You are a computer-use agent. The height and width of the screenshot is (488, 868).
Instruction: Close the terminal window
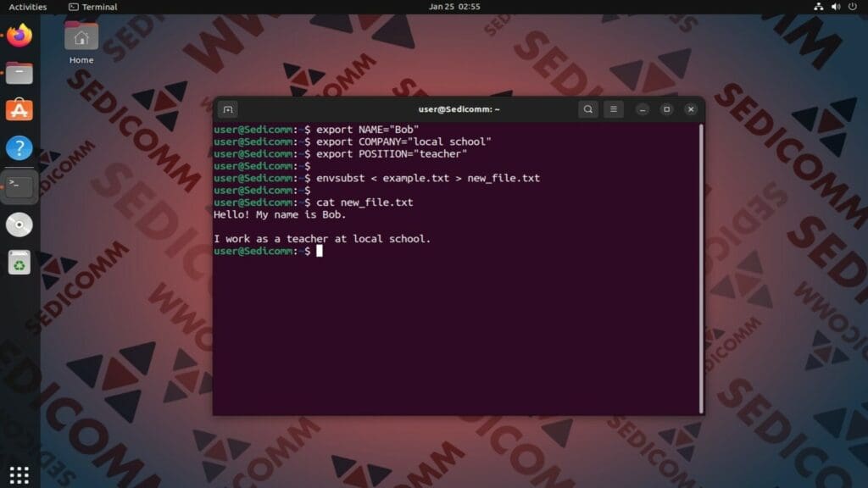(x=691, y=109)
